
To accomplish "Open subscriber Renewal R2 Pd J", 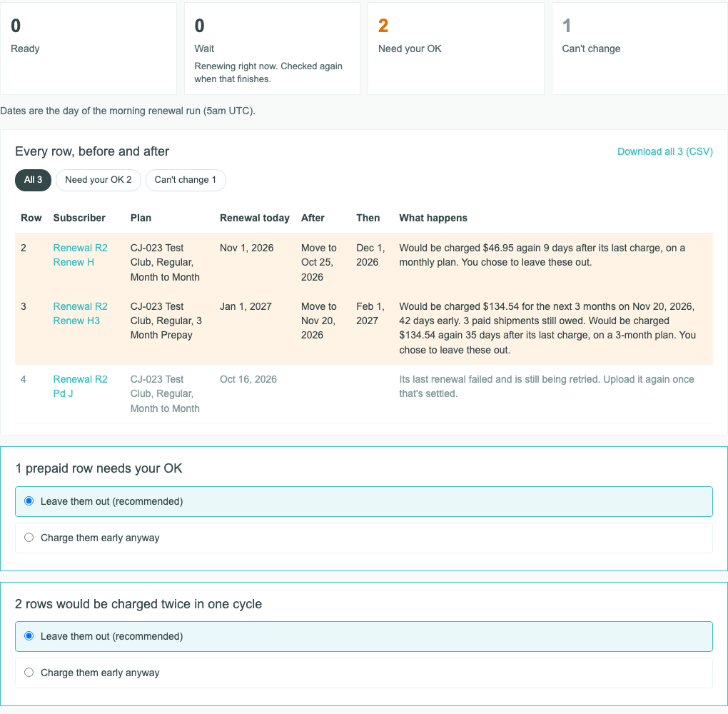I will pos(81,386).
